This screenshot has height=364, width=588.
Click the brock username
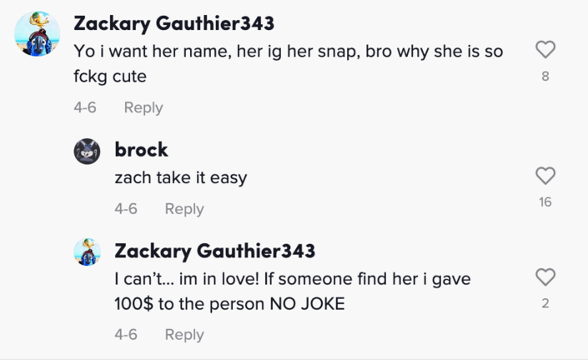coord(142,149)
